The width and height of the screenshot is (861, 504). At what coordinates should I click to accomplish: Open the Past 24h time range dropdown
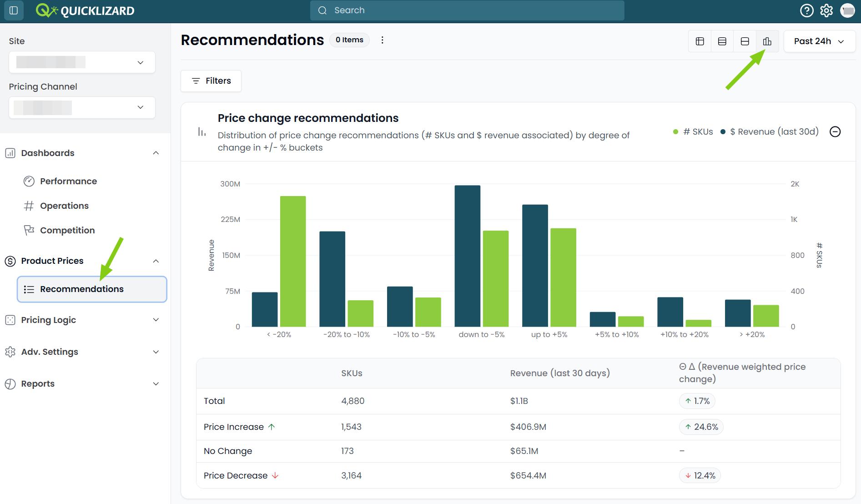point(819,41)
